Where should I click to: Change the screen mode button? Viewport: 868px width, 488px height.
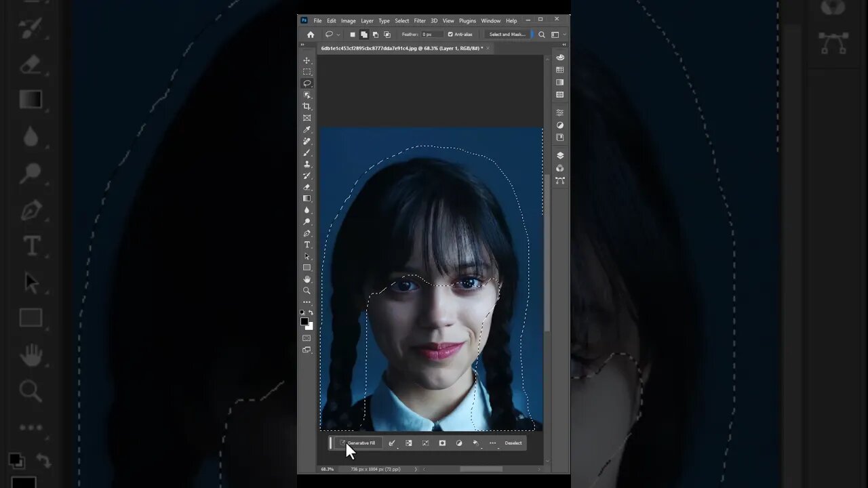point(307,350)
